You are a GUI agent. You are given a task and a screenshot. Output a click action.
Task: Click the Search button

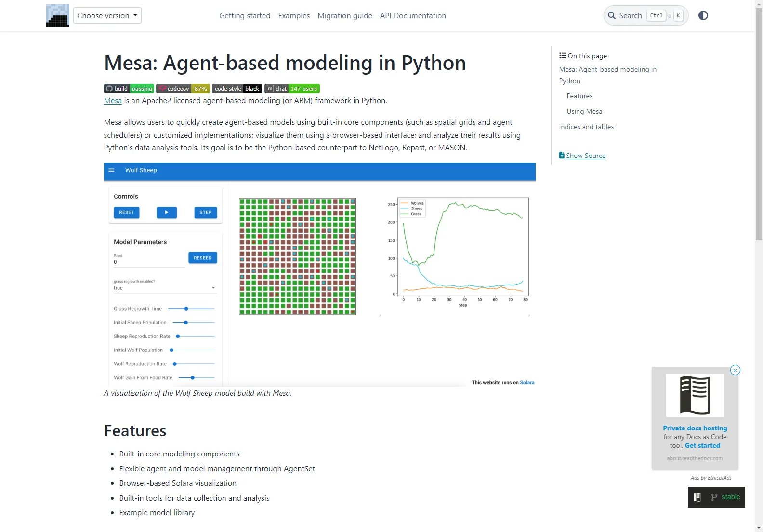[x=645, y=15]
